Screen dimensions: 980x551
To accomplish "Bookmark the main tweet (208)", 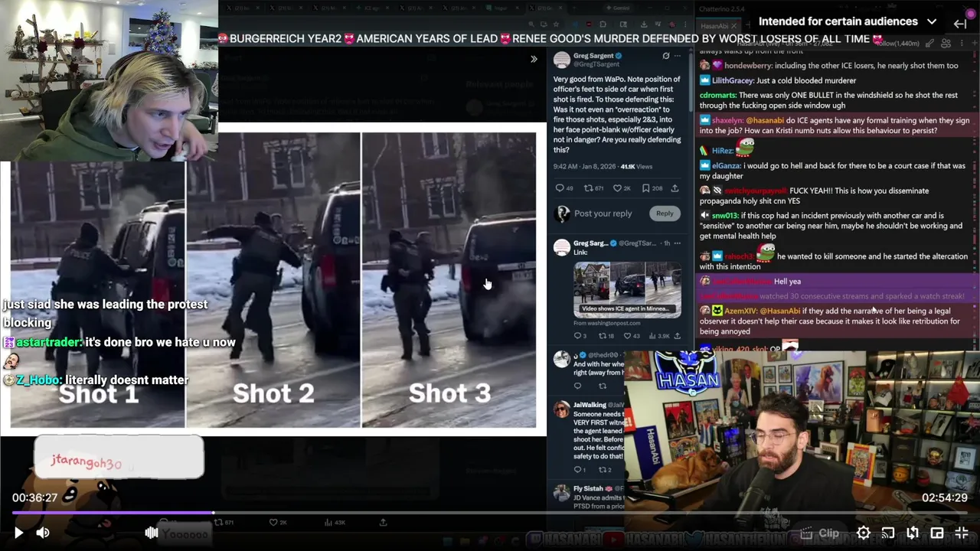I will 652,188.
